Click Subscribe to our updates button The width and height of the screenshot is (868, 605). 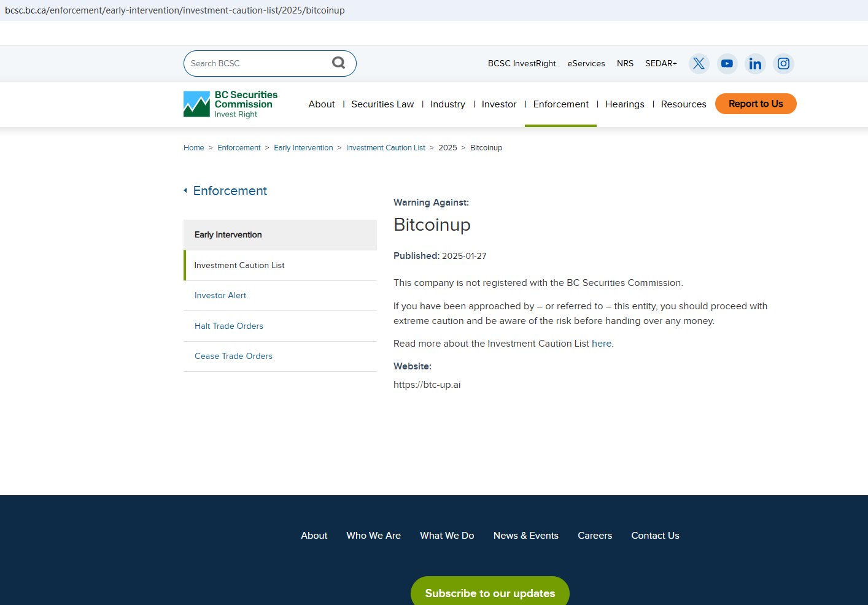click(490, 592)
